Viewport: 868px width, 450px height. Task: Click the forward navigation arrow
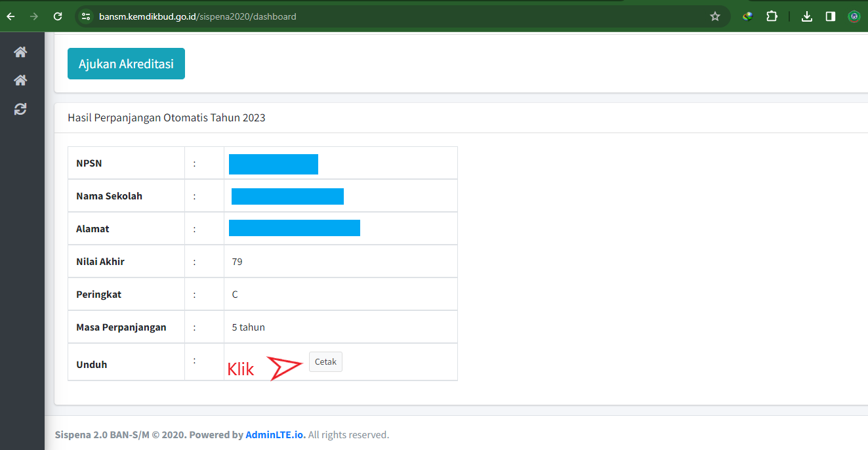34,16
